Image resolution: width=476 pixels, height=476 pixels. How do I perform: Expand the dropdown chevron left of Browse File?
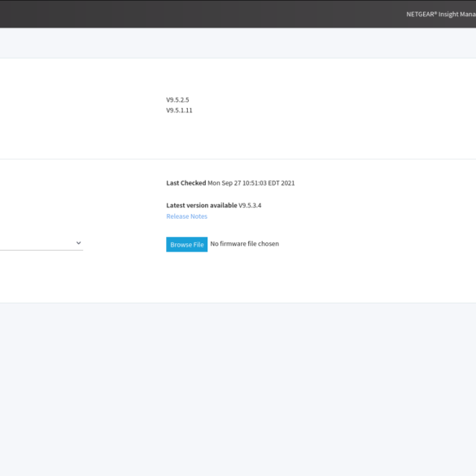[x=78, y=242]
